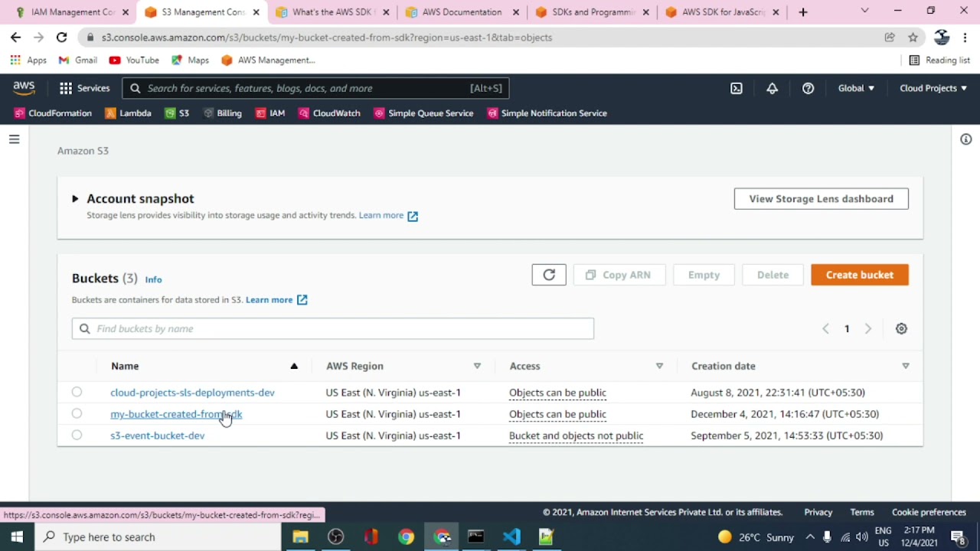Click the AWS services search box

315,88
